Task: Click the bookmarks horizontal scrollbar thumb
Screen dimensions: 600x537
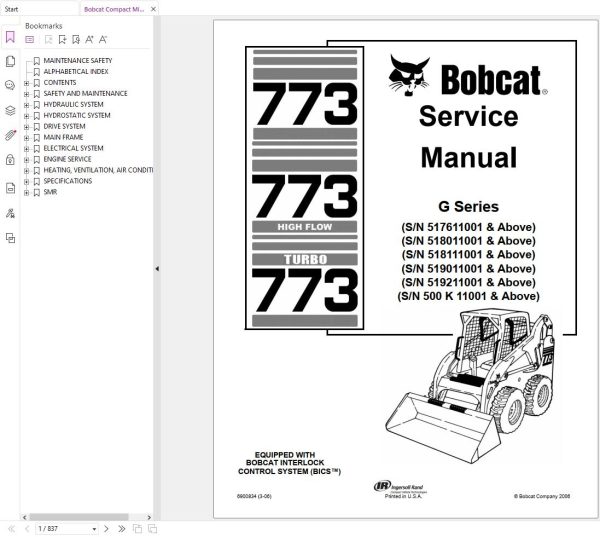Action: [x=78, y=517]
